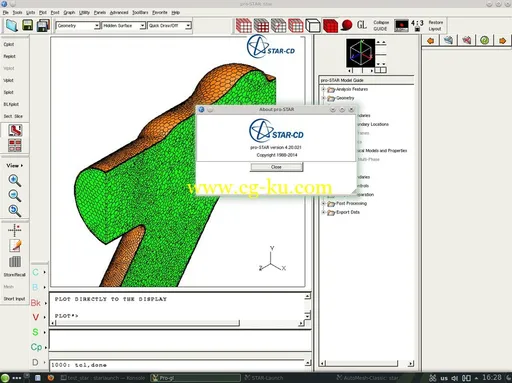The width and height of the screenshot is (512, 383).
Task: Click the gray Store/Recall bars icon
Action: pos(15,262)
